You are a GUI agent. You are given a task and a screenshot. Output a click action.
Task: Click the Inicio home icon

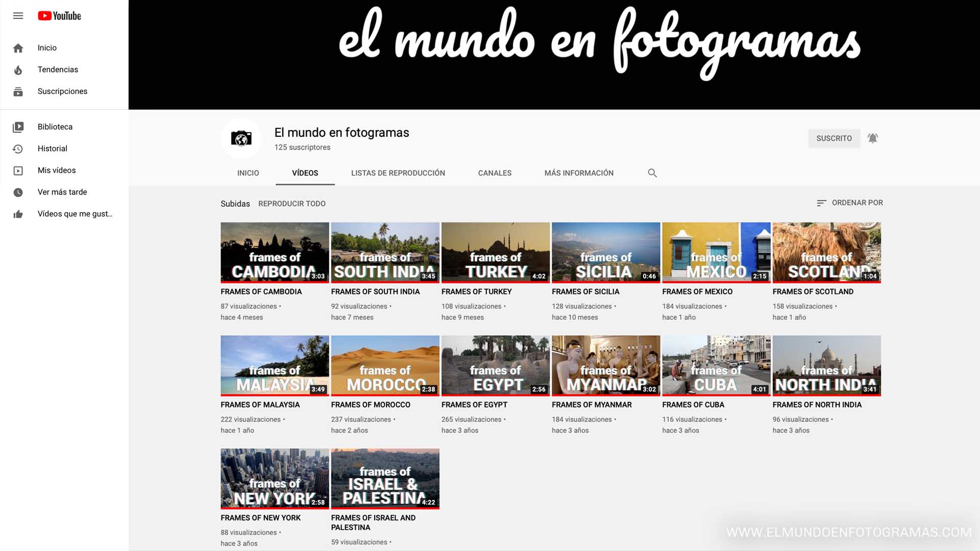coord(18,48)
